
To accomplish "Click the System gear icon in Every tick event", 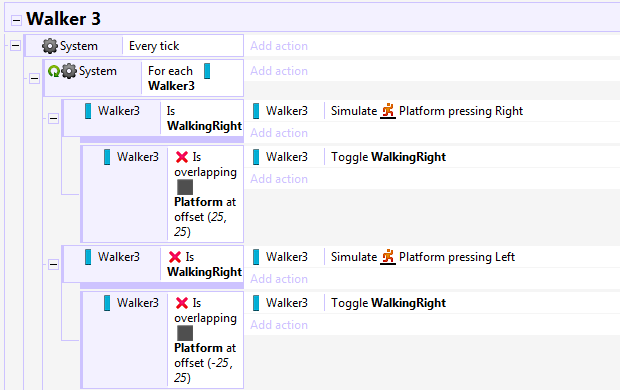I will tap(50, 46).
